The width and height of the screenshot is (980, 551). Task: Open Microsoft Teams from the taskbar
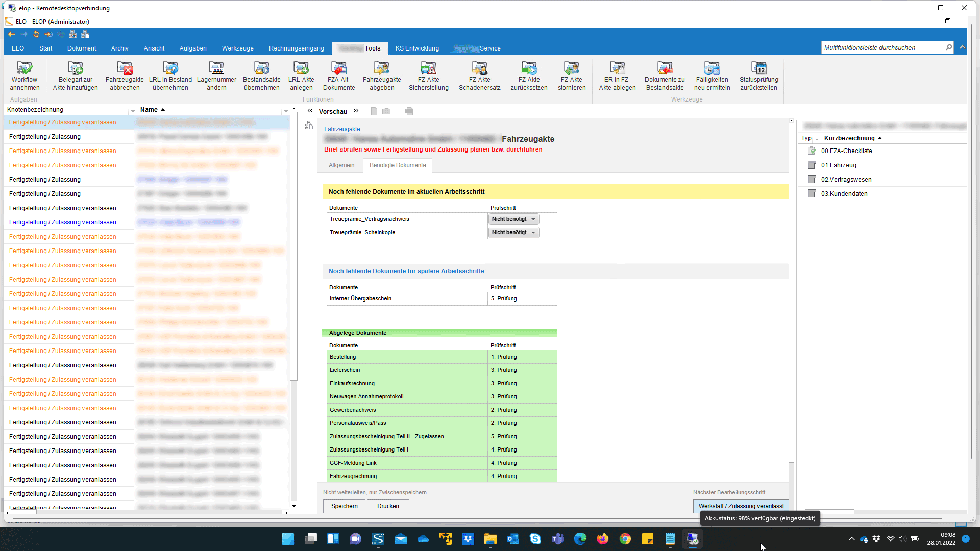click(558, 539)
